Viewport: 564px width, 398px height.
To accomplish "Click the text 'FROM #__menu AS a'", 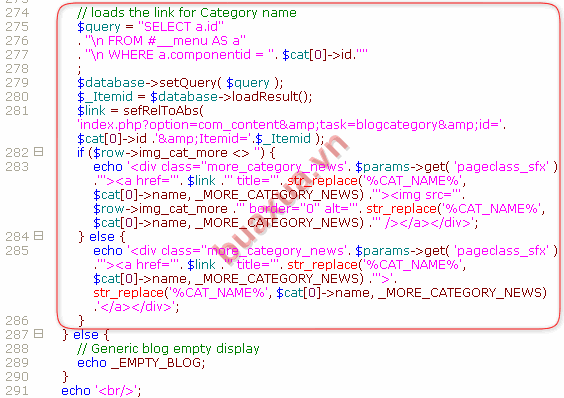I will tap(174, 41).
